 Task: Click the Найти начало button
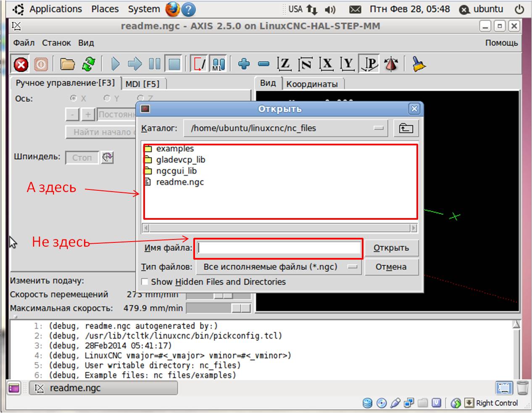click(101, 132)
